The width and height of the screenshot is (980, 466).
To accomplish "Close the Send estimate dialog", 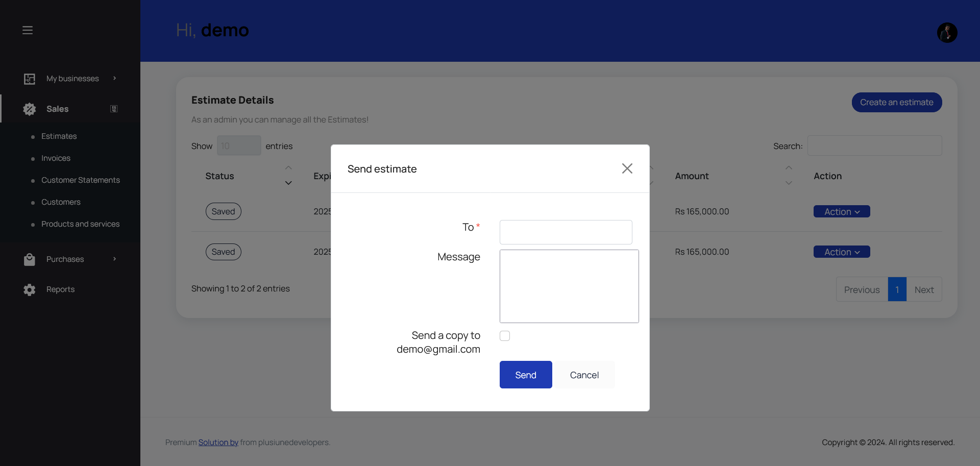I will point(627,168).
